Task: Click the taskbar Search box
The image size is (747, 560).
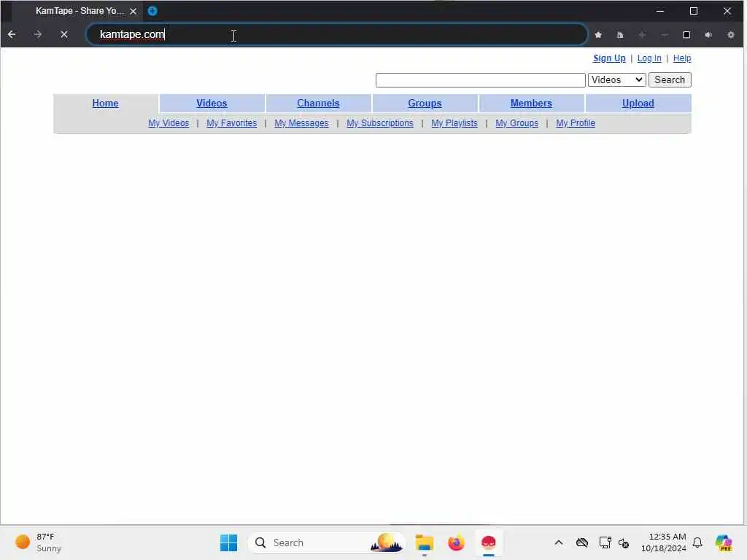Action: [x=326, y=542]
